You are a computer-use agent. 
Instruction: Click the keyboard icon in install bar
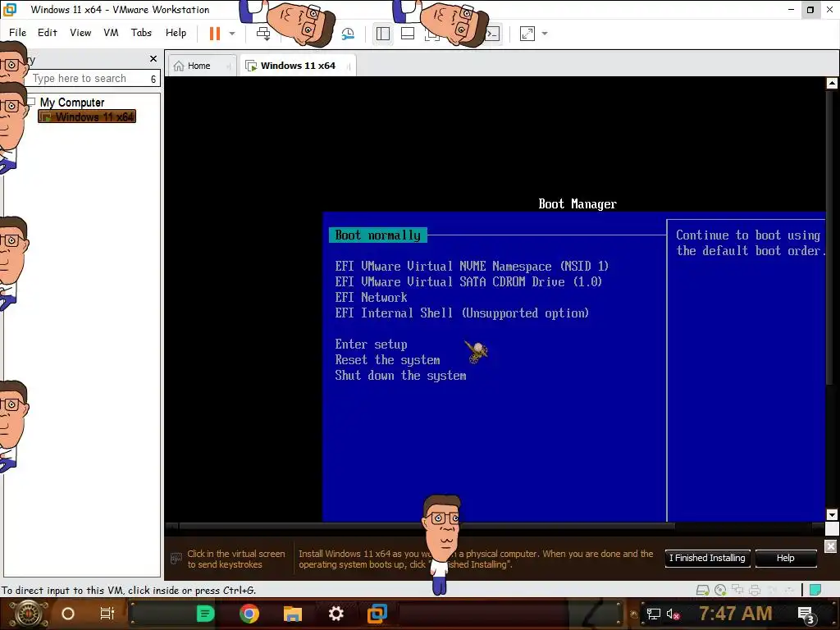coord(176,559)
